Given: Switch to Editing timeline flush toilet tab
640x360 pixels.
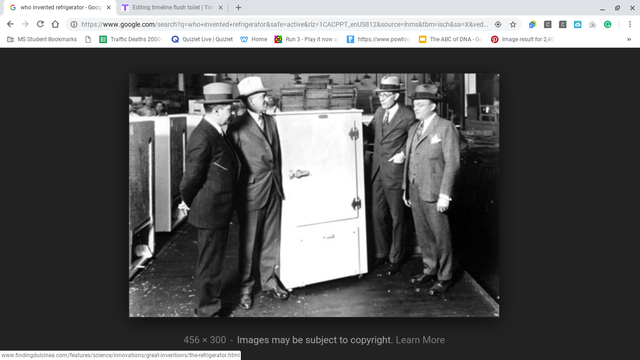Looking at the screenshot, I should (x=171, y=7).
